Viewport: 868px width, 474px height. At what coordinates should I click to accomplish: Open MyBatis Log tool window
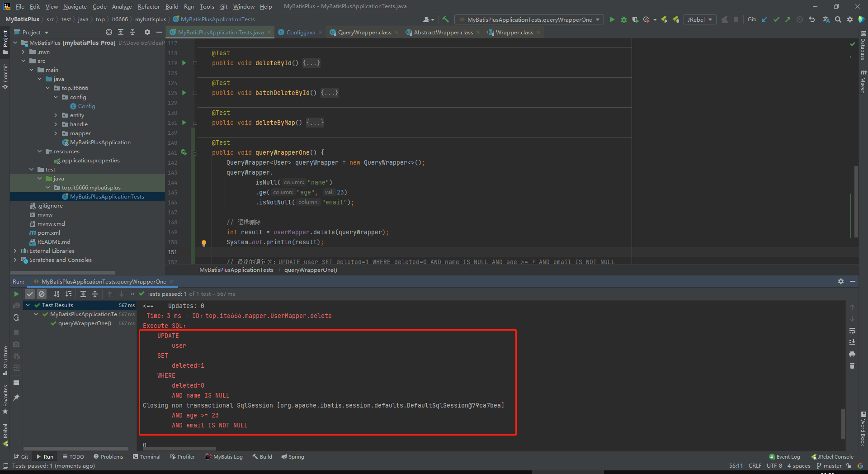224,457
